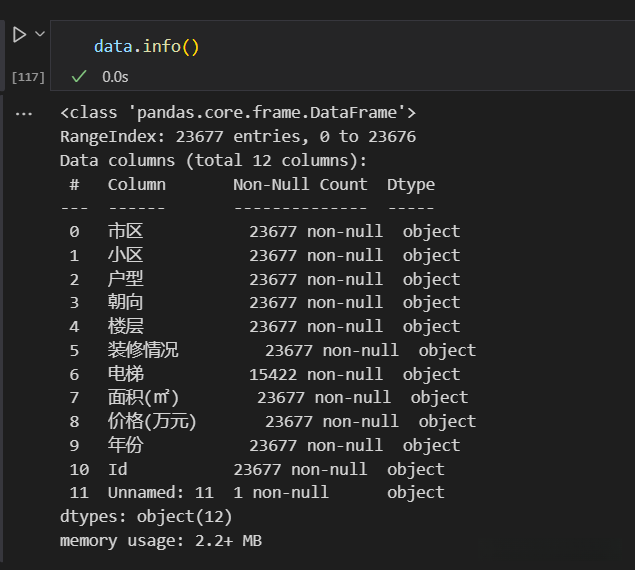Click the Dtype header text
The height and width of the screenshot is (570, 635).
pyautogui.click(x=411, y=184)
